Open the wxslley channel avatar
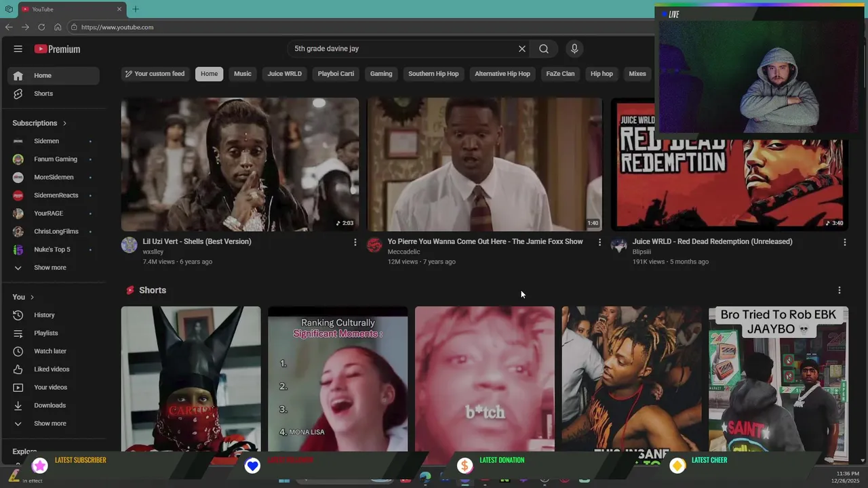This screenshot has height=488, width=868. click(x=130, y=245)
